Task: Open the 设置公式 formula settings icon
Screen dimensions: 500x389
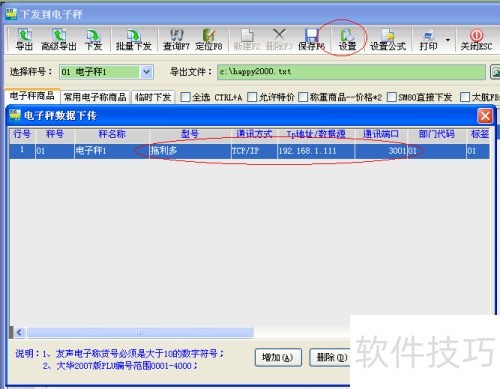Action: pyautogui.click(x=388, y=40)
